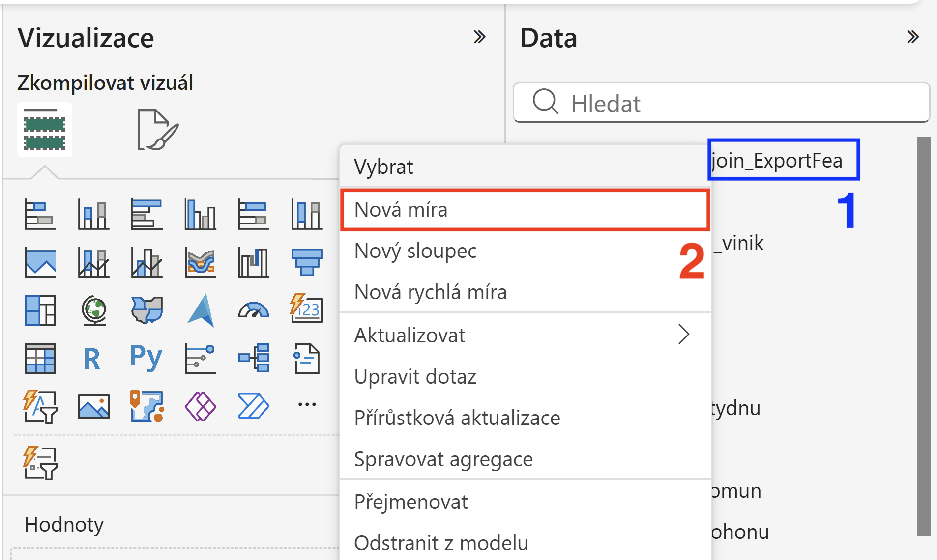
Task: Select the Power Apps visual
Action: (200, 407)
